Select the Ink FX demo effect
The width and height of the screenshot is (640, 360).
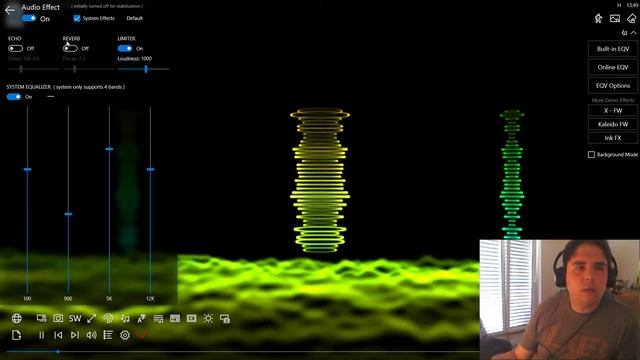pos(613,138)
